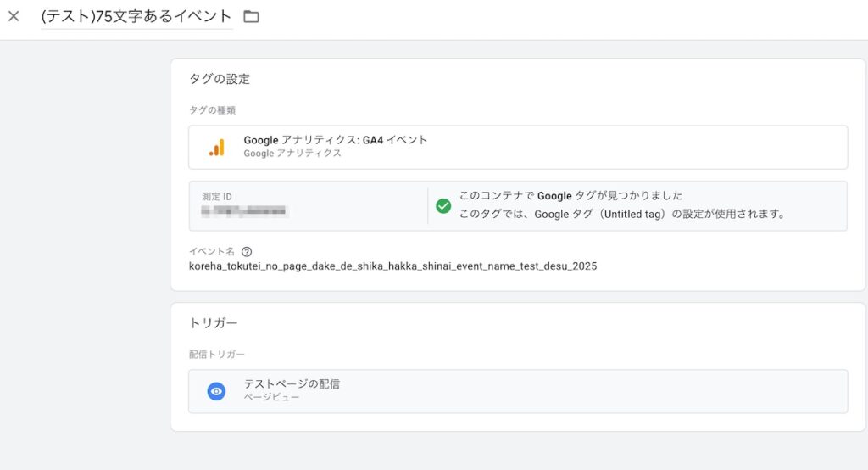Click the タグの設定 section heading
Viewport: 868px width, 470px height.
click(x=219, y=79)
